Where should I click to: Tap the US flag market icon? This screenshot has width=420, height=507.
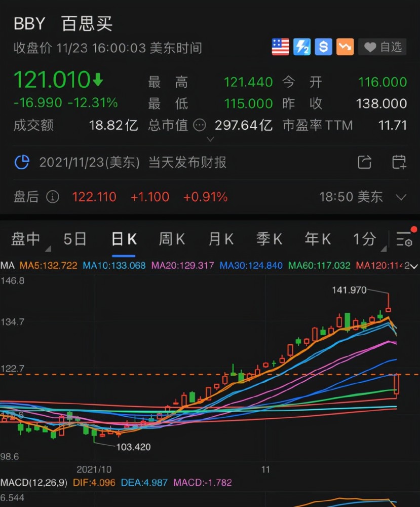[x=280, y=47]
